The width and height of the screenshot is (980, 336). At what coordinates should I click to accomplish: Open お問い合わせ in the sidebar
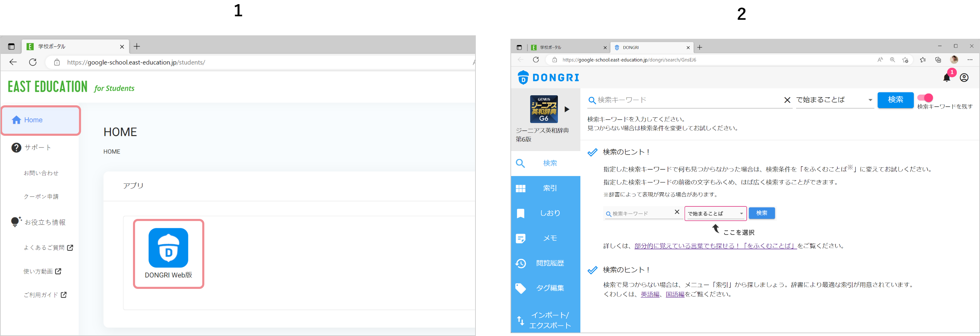pyautogui.click(x=41, y=173)
